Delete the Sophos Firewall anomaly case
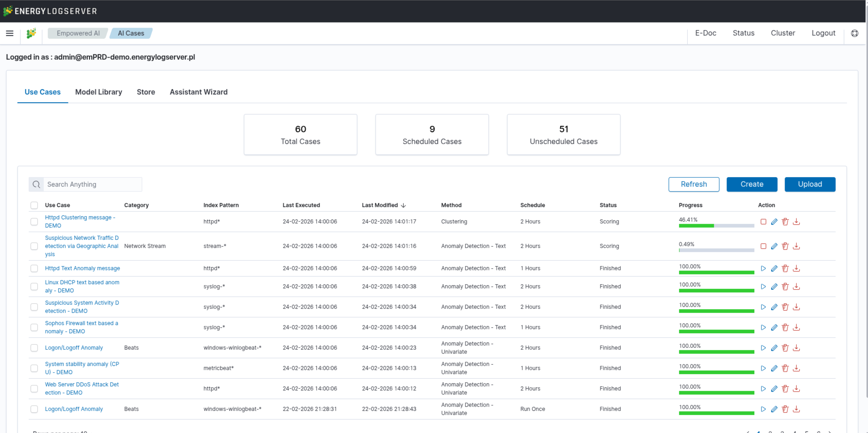Viewport: 868px width, 433px height. tap(785, 327)
